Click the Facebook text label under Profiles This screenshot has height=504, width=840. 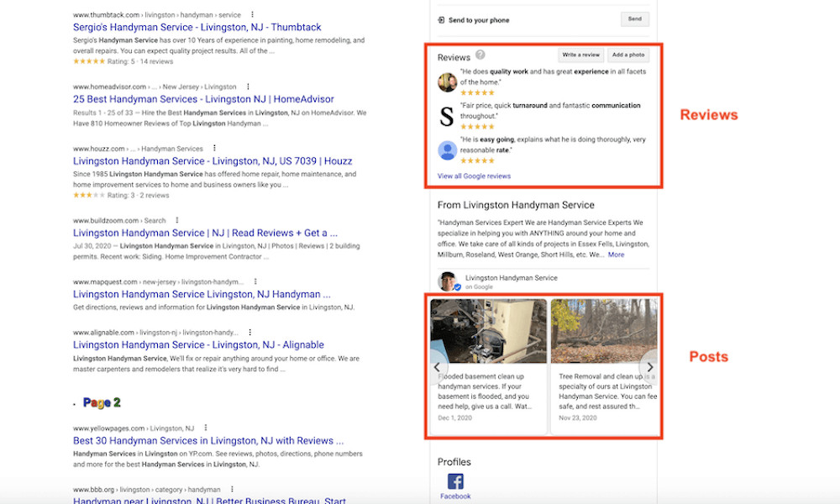pos(455,496)
